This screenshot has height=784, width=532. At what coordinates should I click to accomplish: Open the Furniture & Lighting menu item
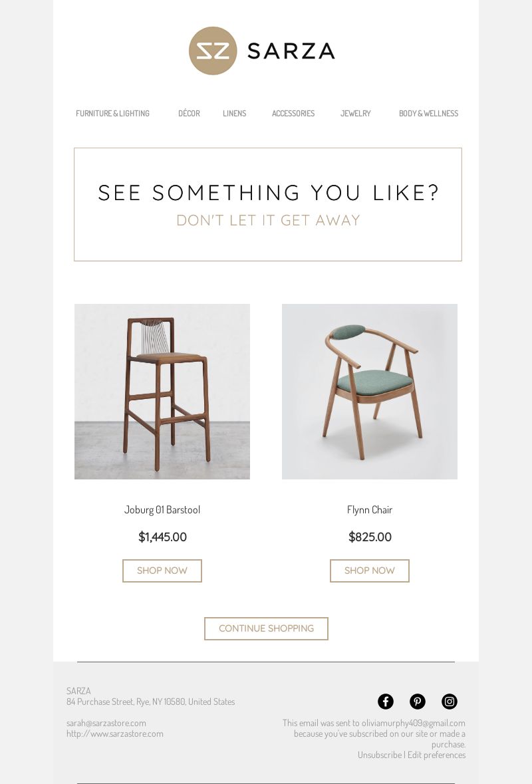point(112,114)
